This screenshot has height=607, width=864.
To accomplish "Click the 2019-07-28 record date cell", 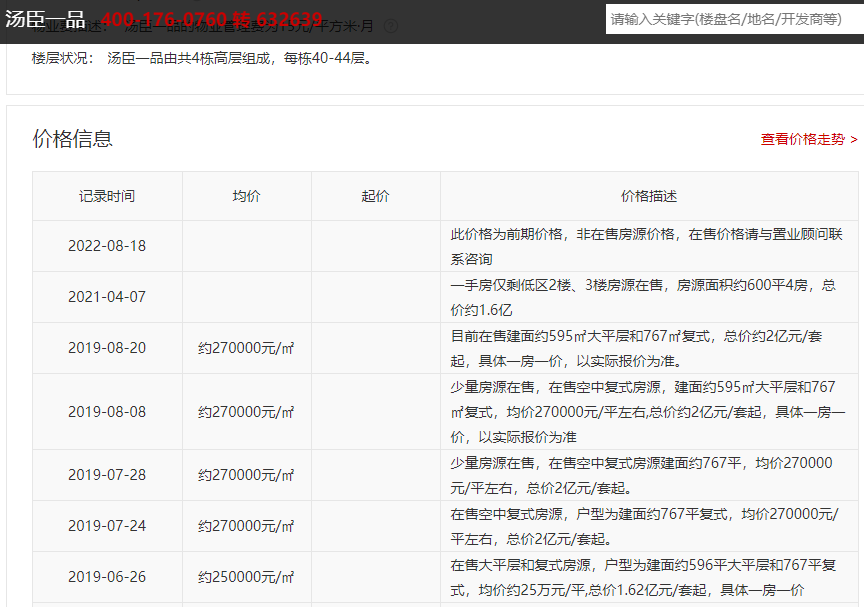I will click(107, 475).
